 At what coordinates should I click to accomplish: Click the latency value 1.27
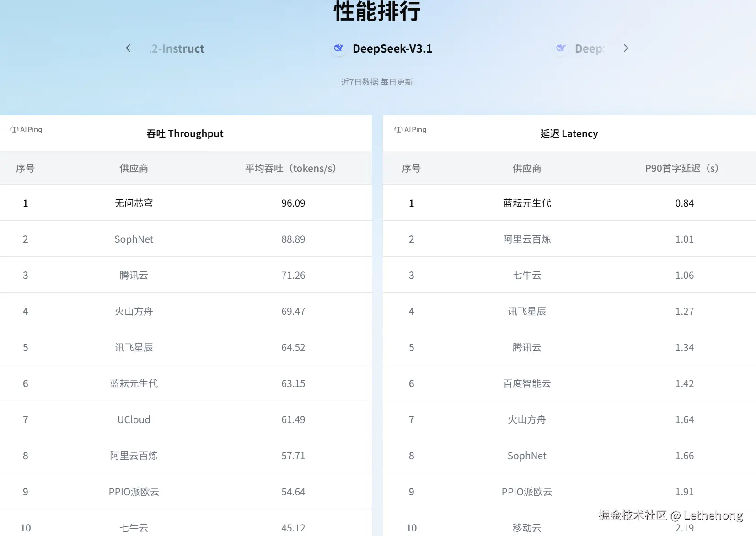click(x=685, y=311)
